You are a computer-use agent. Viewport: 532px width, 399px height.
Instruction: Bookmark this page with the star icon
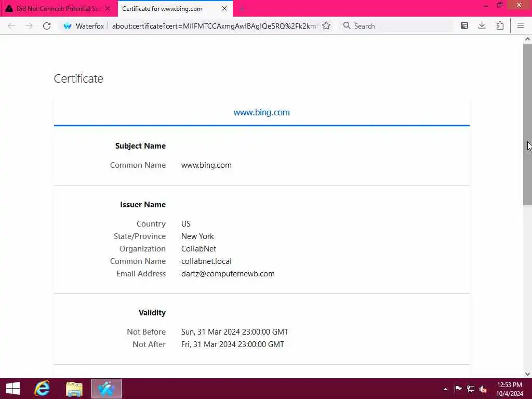326,26
